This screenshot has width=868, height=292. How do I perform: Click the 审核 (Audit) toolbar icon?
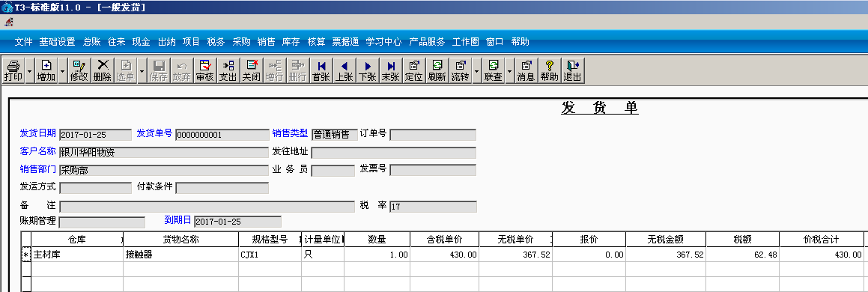204,71
